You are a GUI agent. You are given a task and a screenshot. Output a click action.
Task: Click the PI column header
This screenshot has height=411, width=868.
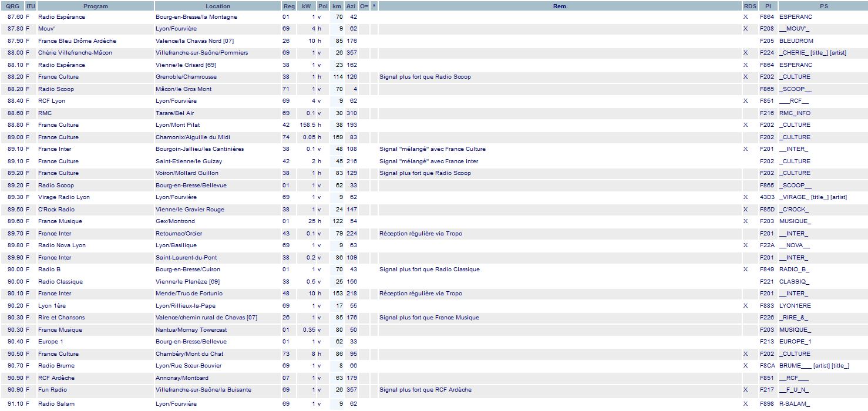click(768, 6)
